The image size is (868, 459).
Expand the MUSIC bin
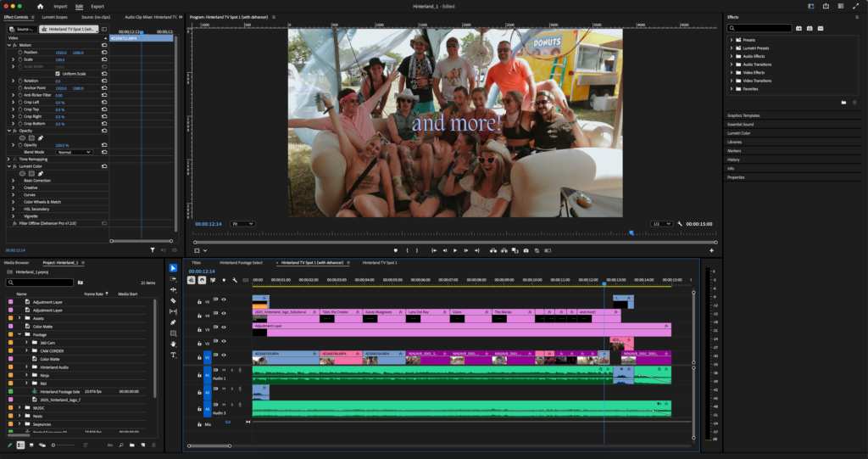click(19, 408)
